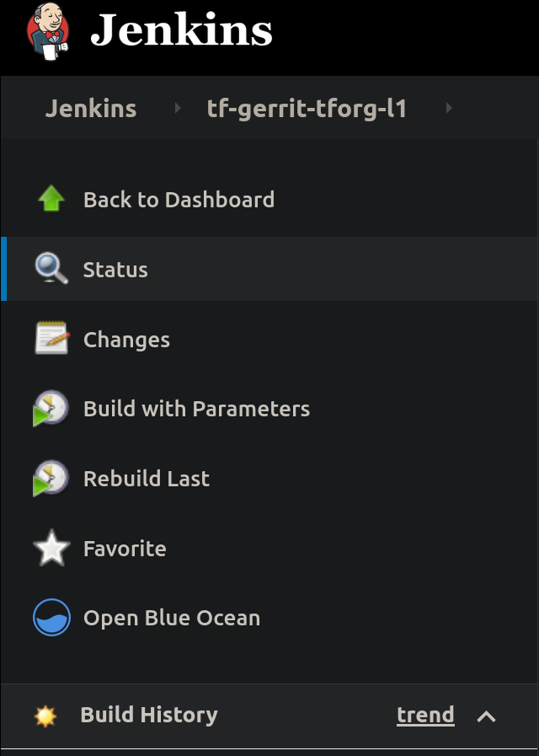Click the green Back to Dashboard arrow icon
This screenshot has width=539, height=756.
pyautogui.click(x=51, y=200)
